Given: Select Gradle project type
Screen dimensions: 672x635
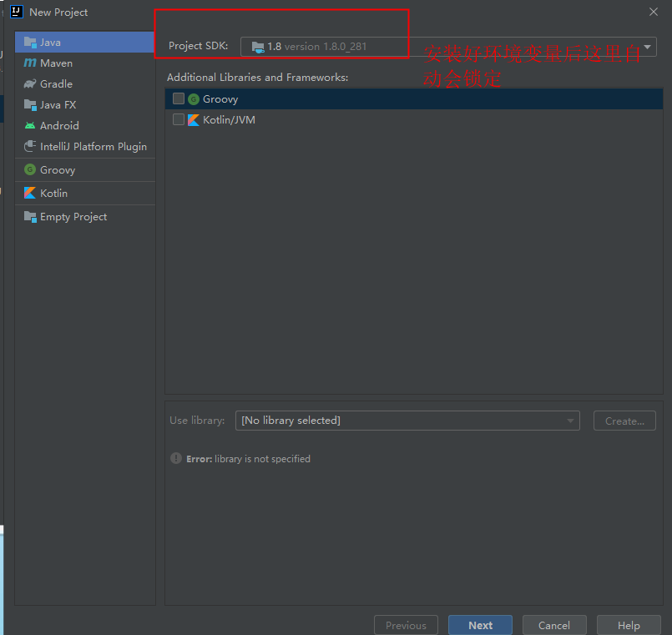Looking at the screenshot, I should tap(85, 83).
